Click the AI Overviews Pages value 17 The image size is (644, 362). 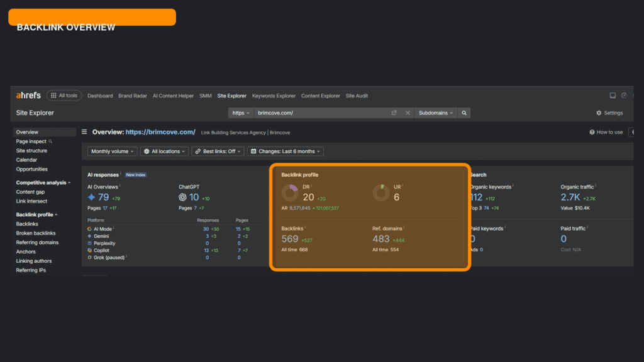105,208
